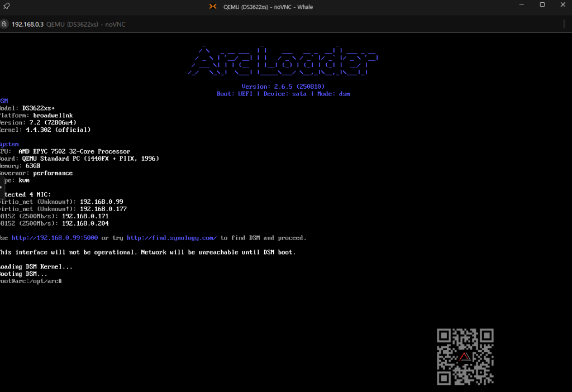The height and width of the screenshot is (392, 572).
Task: Expand the noVNC control bar handle
Action: pos(2,187)
